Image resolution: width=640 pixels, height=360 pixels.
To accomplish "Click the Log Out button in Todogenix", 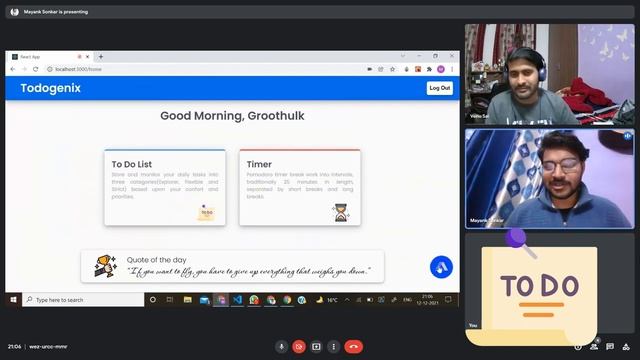I will [440, 88].
